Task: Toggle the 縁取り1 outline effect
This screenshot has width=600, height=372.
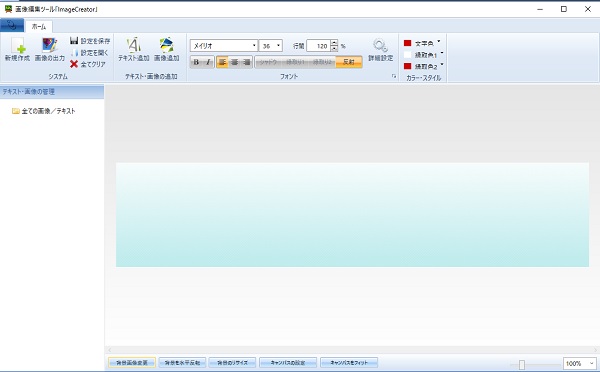Action: coord(295,62)
